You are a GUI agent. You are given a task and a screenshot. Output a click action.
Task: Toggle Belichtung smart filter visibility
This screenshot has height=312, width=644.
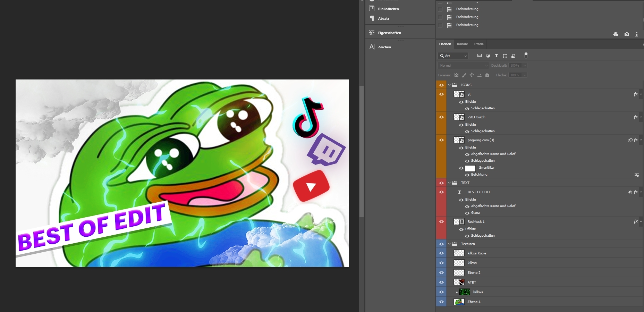click(x=467, y=175)
